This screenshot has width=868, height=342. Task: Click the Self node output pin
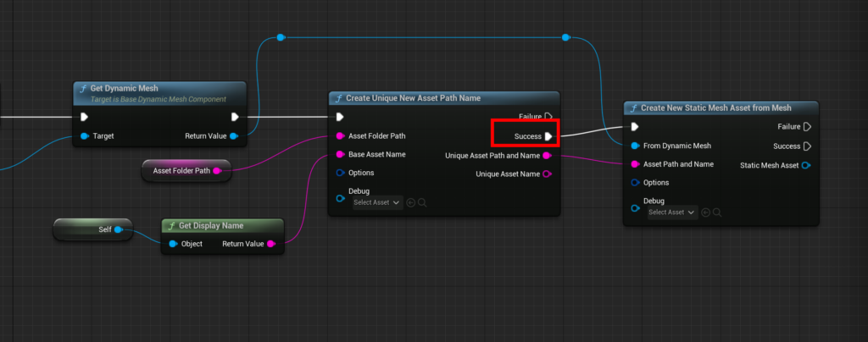[118, 229]
